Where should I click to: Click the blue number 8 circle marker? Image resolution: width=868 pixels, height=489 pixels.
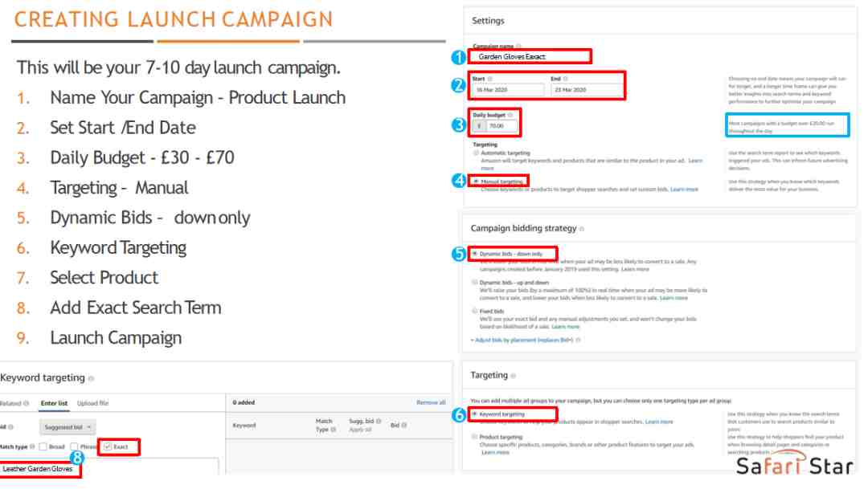tap(77, 458)
